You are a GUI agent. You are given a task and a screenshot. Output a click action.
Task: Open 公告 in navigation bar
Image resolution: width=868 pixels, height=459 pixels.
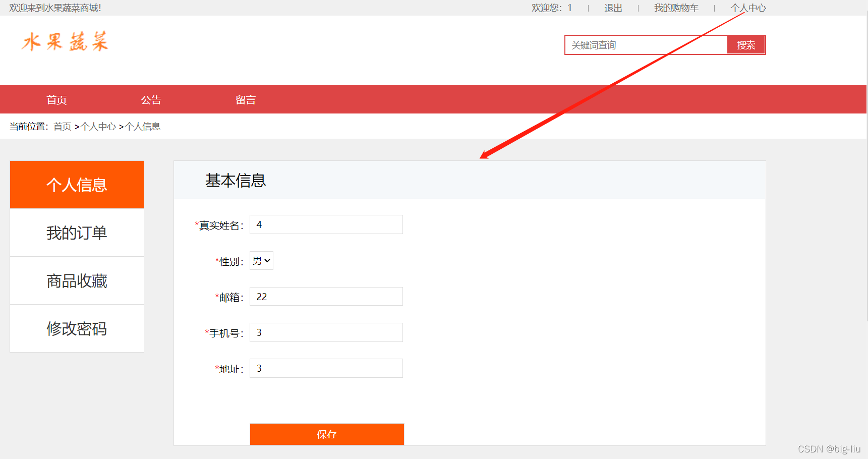(151, 100)
